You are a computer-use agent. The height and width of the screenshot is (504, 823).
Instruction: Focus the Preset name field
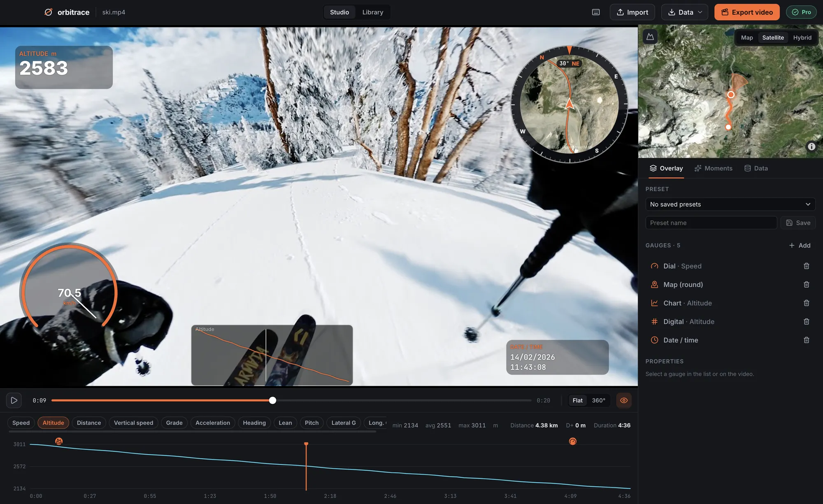point(711,223)
